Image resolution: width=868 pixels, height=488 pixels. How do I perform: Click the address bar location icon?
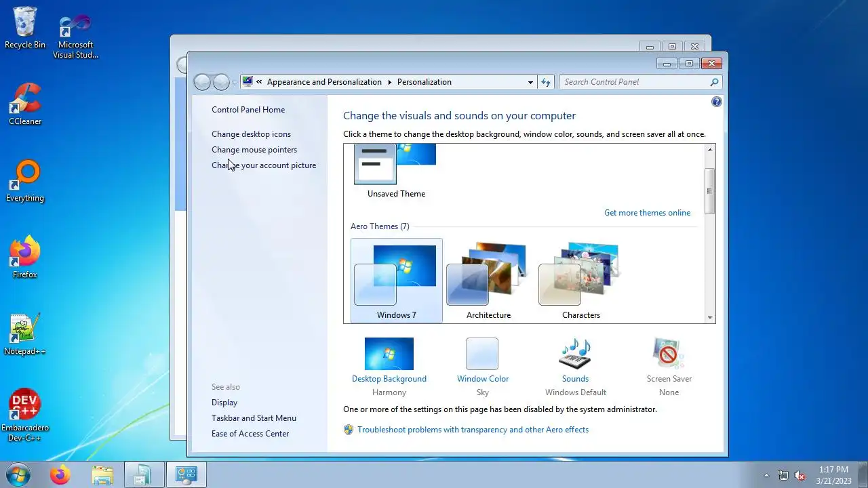(248, 82)
